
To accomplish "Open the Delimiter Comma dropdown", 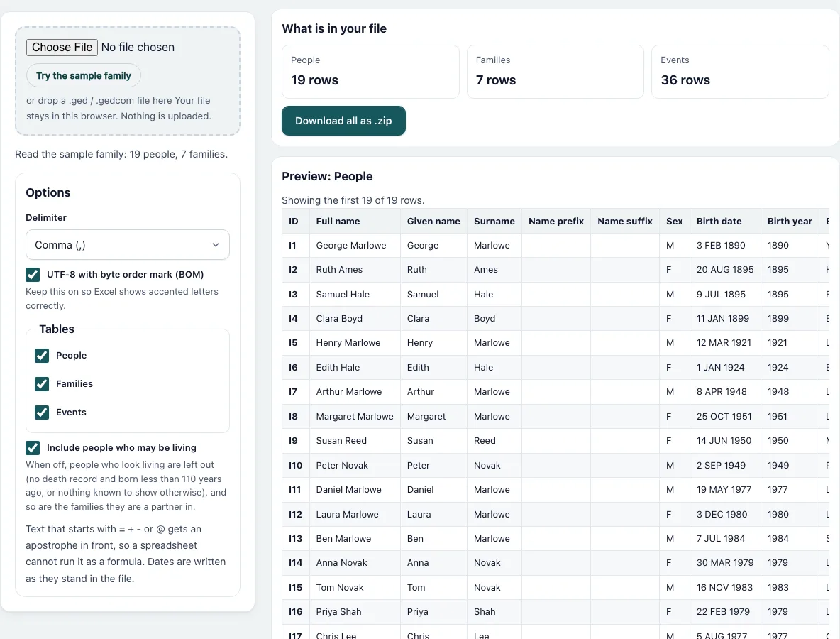I will [x=128, y=245].
